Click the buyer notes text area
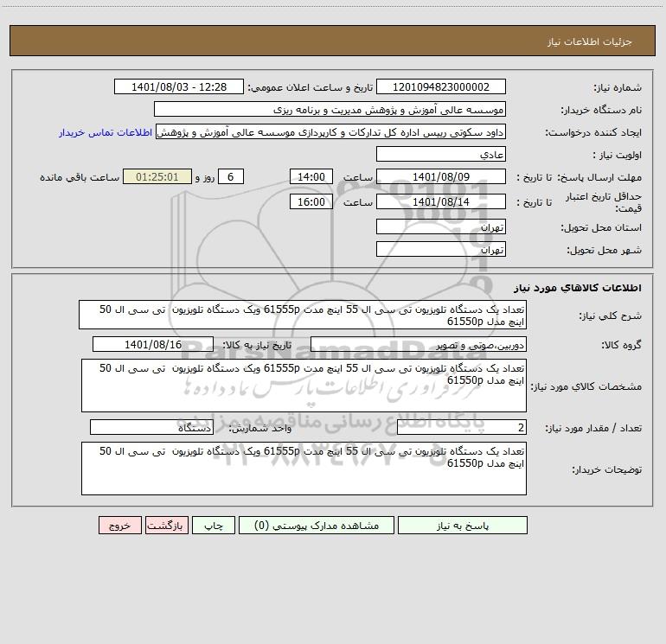The width and height of the screenshot is (666, 644). (304, 469)
